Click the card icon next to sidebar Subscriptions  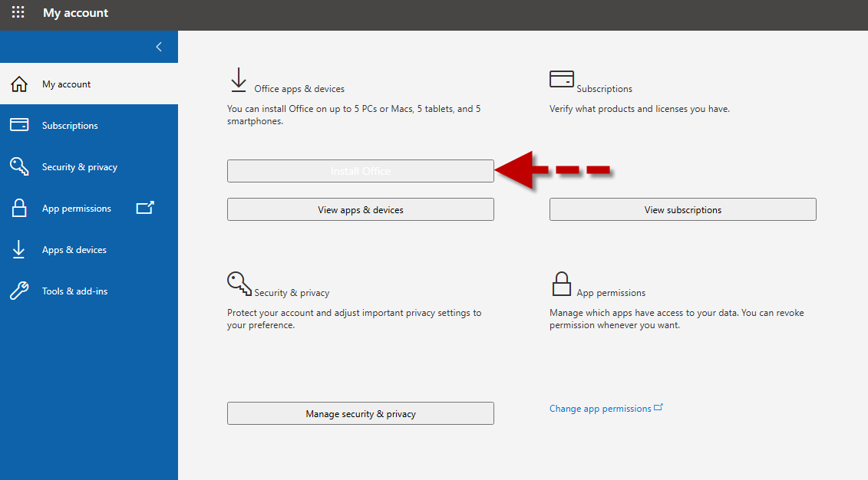19,125
